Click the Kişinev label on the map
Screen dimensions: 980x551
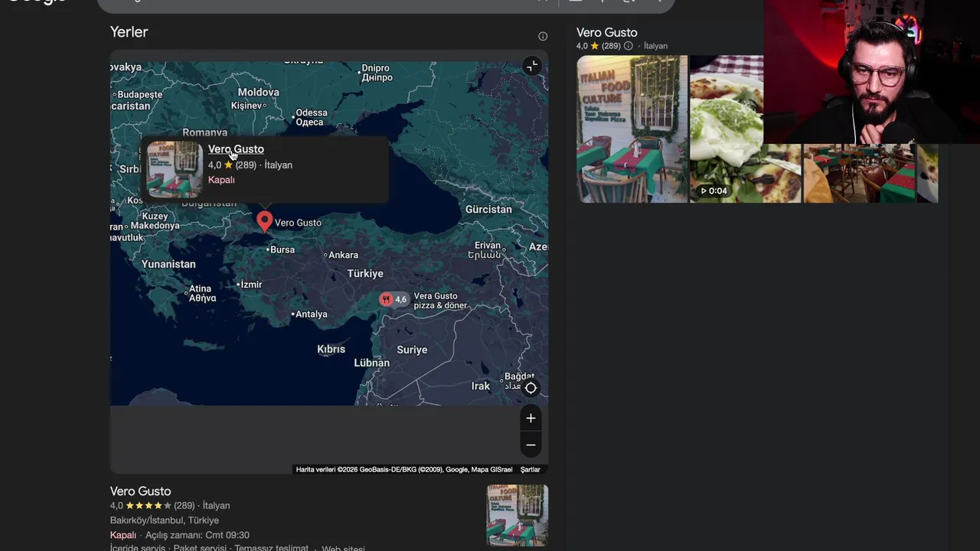tap(247, 106)
